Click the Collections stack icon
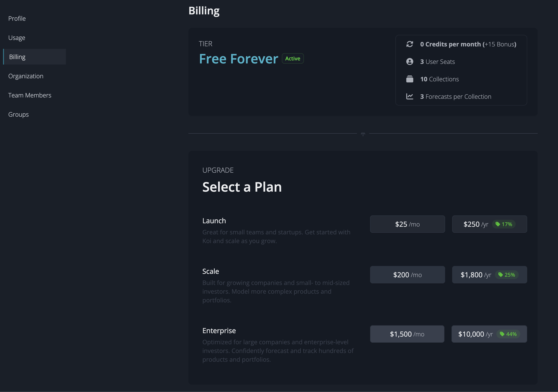This screenshot has width=558, height=392. tap(410, 79)
